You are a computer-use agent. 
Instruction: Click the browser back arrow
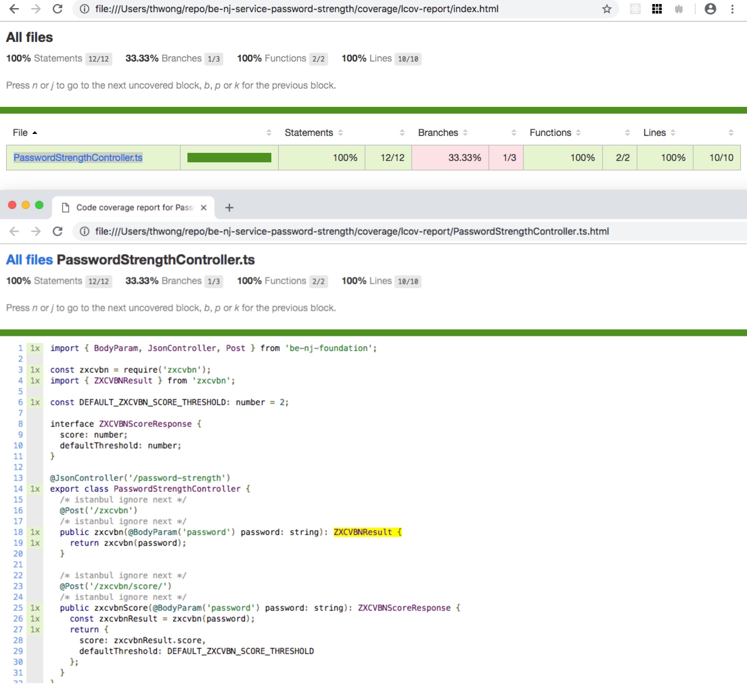click(14, 9)
